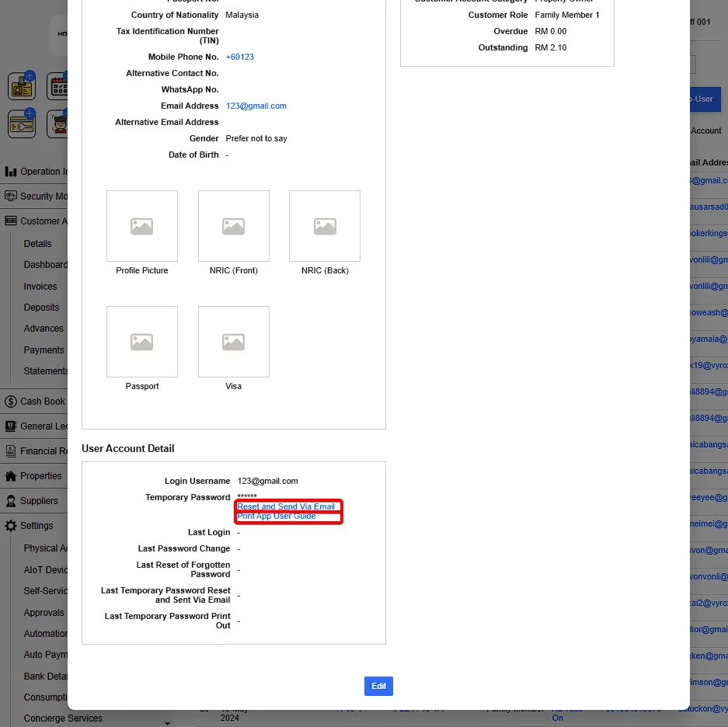Click Family Member 1 customer role value
The image size is (728, 727).
click(567, 15)
